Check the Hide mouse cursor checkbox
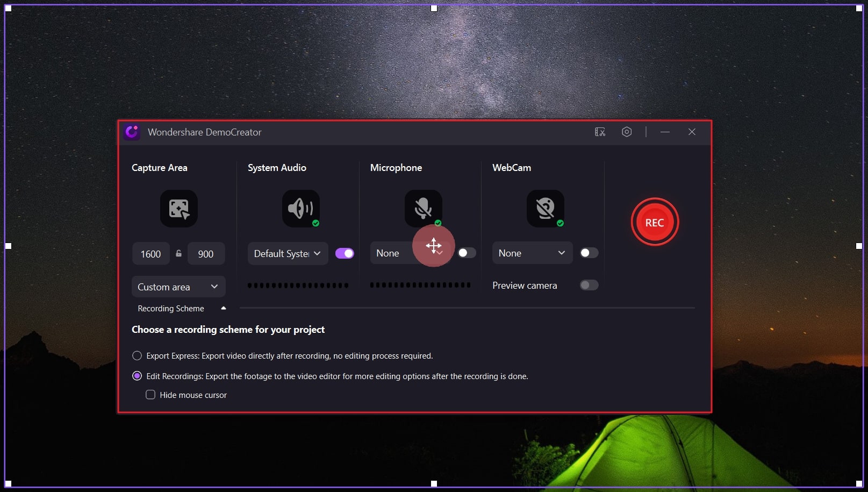The width and height of the screenshot is (868, 492). click(x=150, y=395)
